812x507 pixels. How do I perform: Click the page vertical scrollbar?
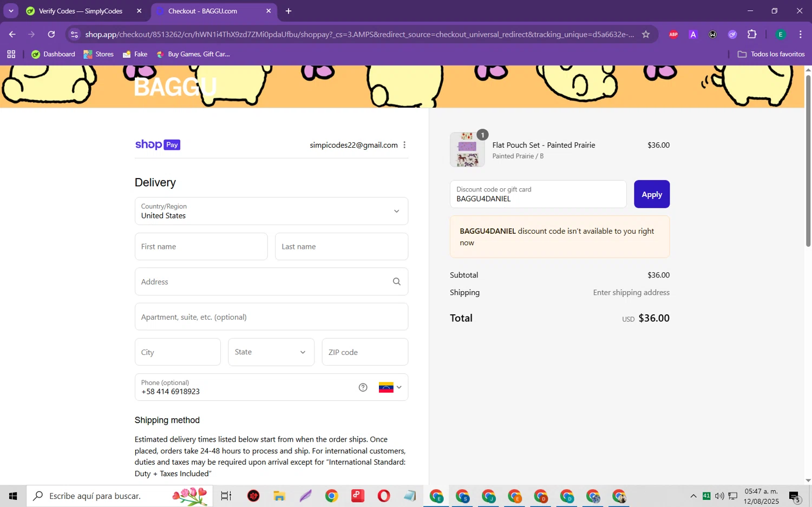click(x=808, y=160)
